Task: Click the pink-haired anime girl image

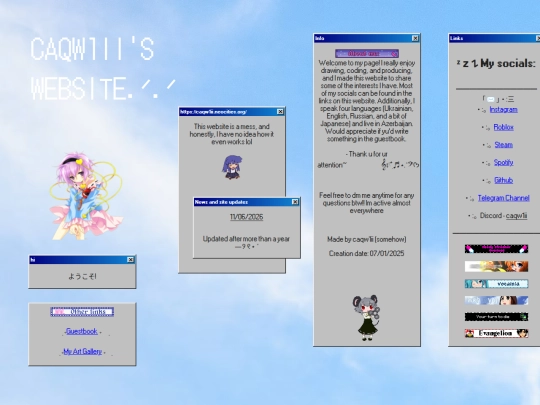Action: click(x=86, y=196)
